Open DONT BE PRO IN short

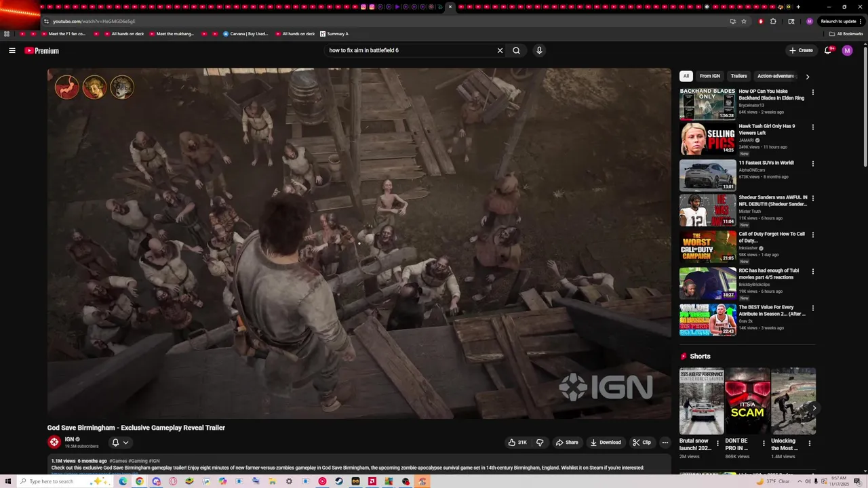747,401
